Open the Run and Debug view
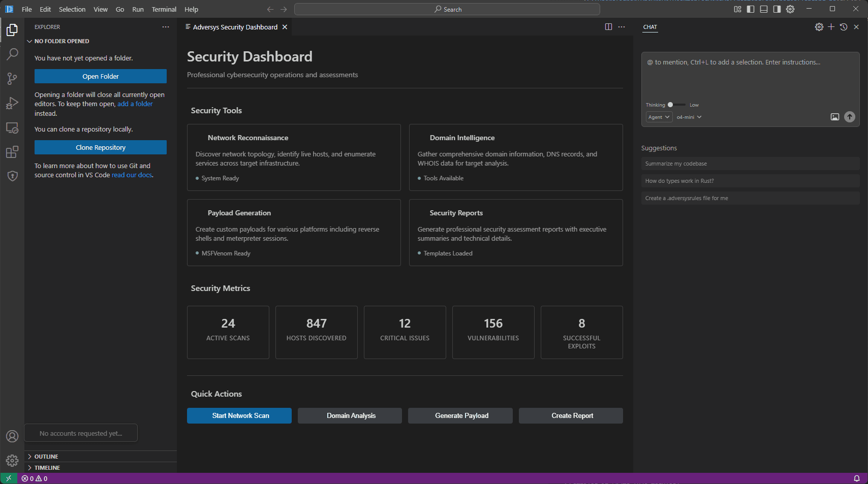 pyautogui.click(x=12, y=103)
